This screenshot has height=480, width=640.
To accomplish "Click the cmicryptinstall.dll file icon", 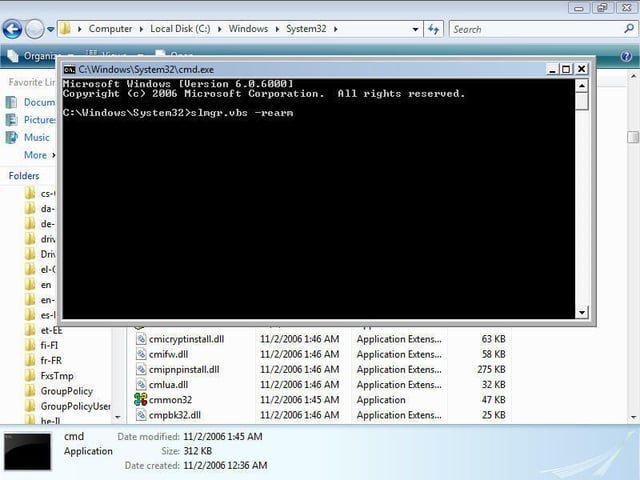I will (x=141, y=339).
